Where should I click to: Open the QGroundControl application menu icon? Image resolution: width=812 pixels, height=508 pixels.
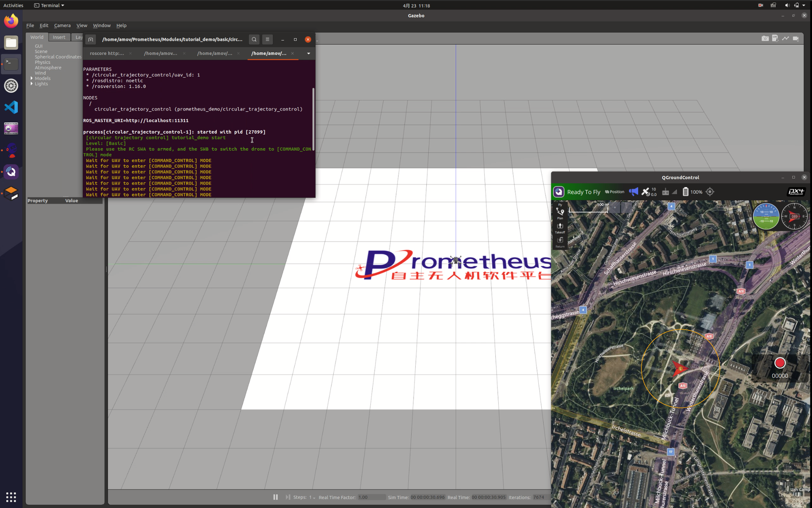tap(559, 192)
